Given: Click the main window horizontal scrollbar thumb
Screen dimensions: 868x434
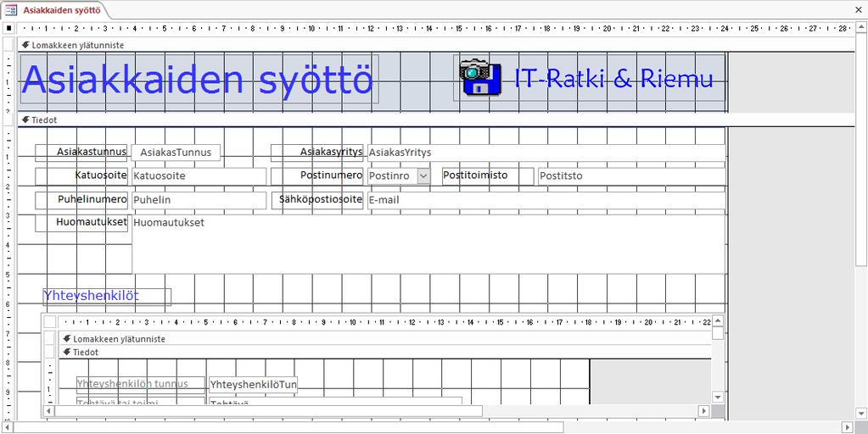Looking at the screenshot, I should point(288,427).
